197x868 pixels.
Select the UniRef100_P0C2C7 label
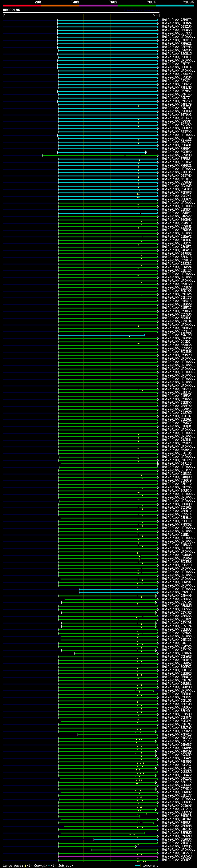(177, 765)
